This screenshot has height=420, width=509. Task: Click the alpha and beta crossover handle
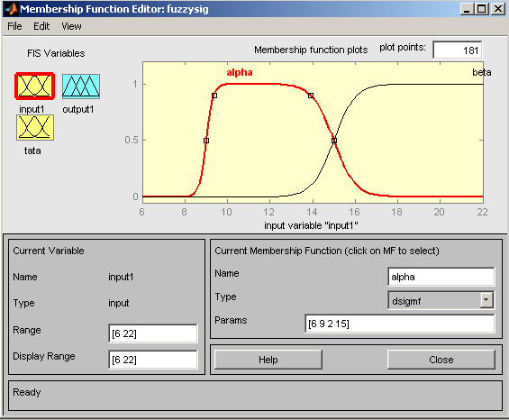334,141
